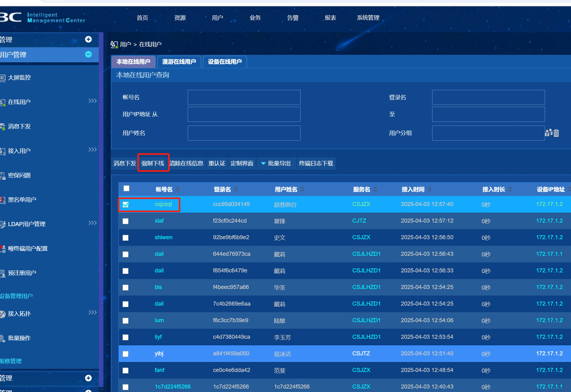Click the 批量操作 icon in sidebar
Screen dimensions: 571x392
3,338
